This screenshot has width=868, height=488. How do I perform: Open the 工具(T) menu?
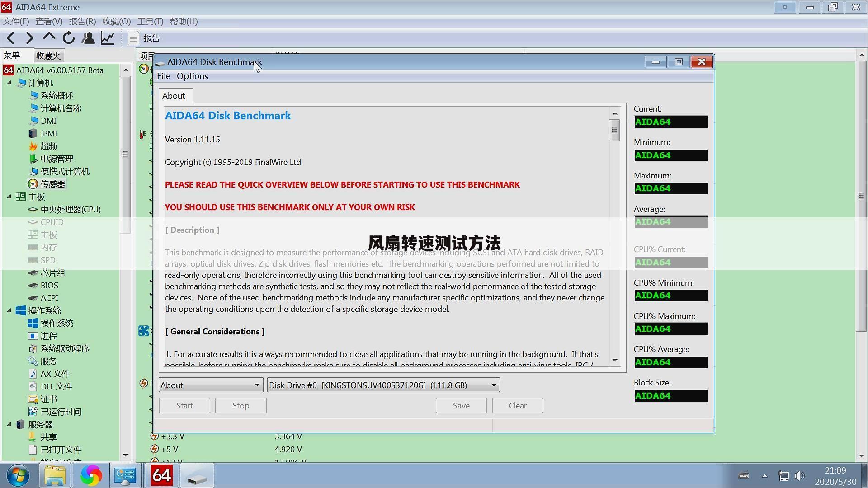coord(151,22)
